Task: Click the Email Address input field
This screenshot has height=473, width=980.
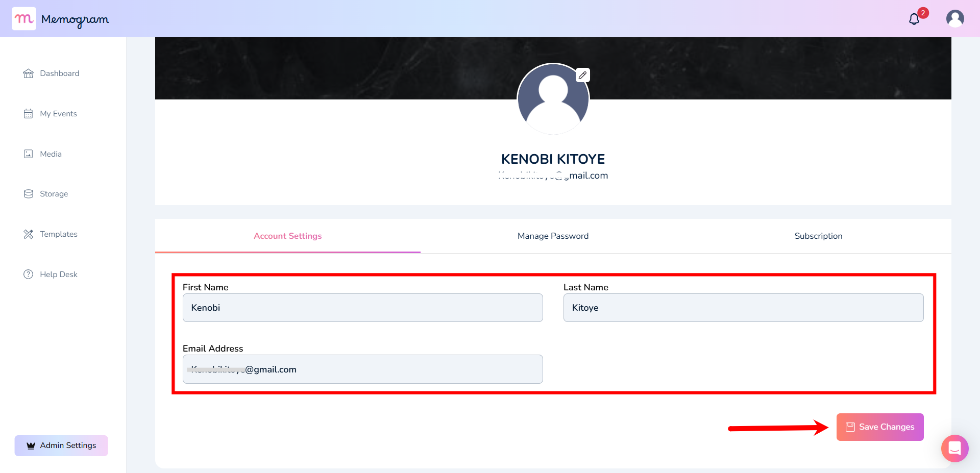Action: (x=363, y=369)
